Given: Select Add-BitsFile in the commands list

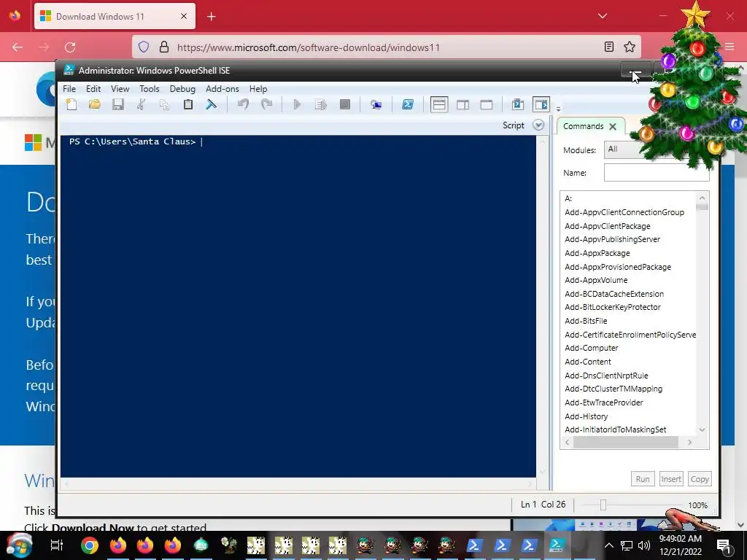Looking at the screenshot, I should (x=586, y=321).
